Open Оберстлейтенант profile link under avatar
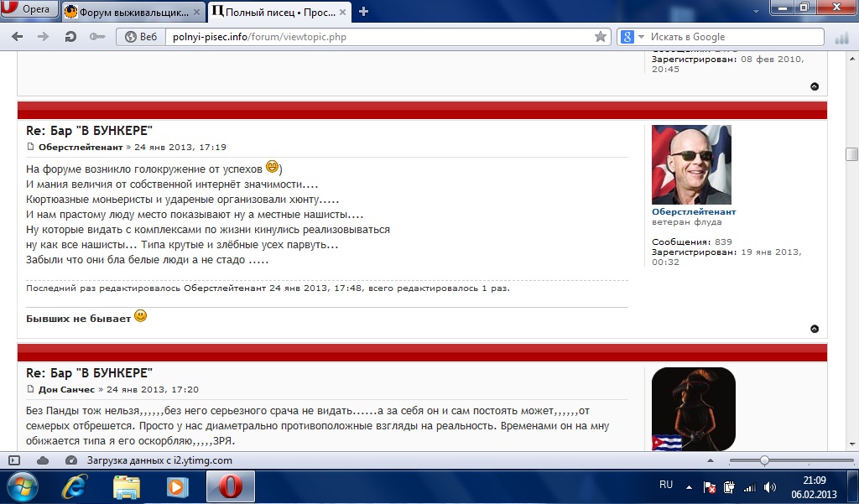 point(694,211)
